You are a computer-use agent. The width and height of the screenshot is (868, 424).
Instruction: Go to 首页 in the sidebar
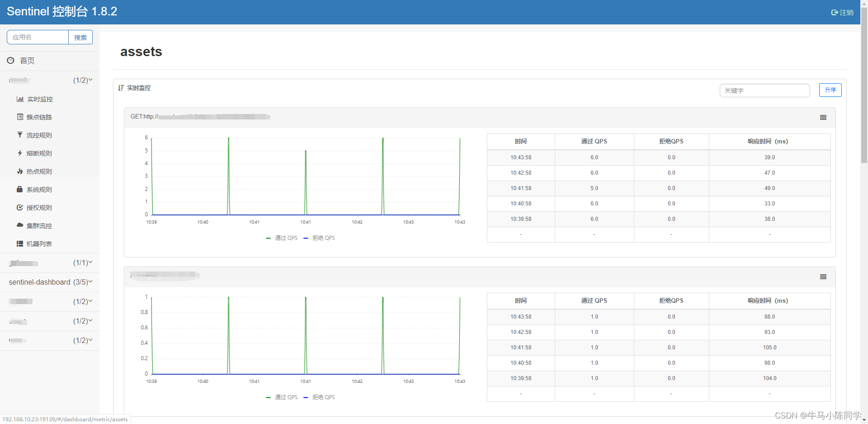click(x=27, y=61)
